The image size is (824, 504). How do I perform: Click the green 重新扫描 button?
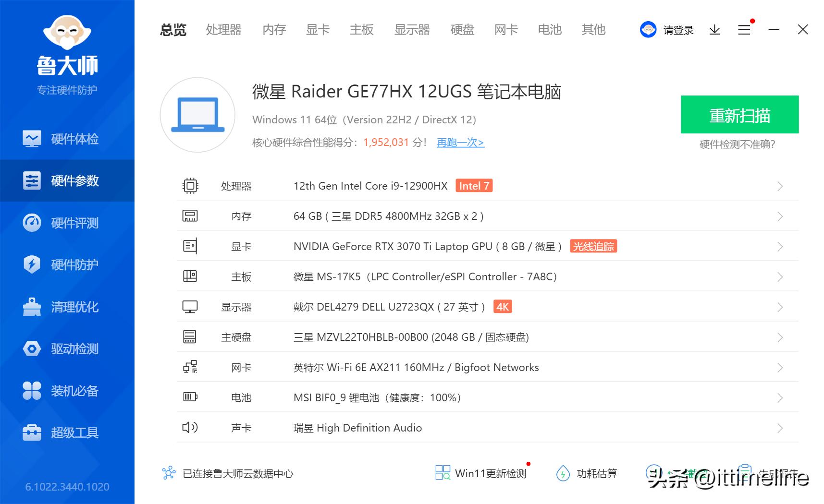tap(739, 115)
